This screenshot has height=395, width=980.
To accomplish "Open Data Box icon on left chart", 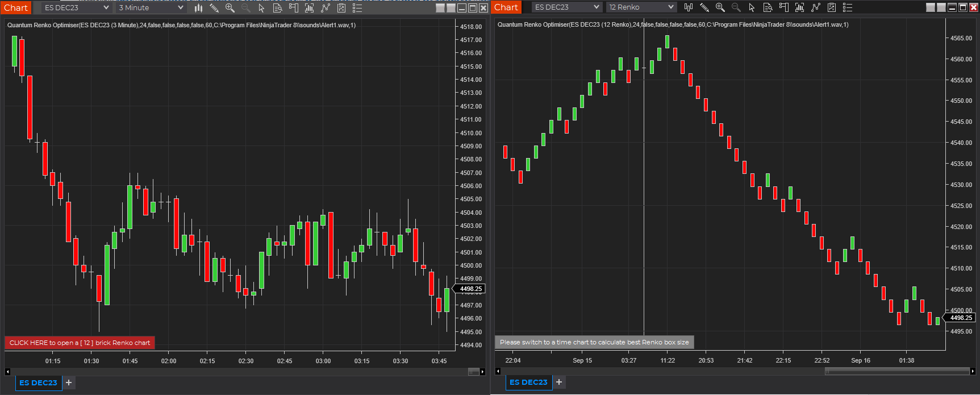I will click(x=278, y=8).
